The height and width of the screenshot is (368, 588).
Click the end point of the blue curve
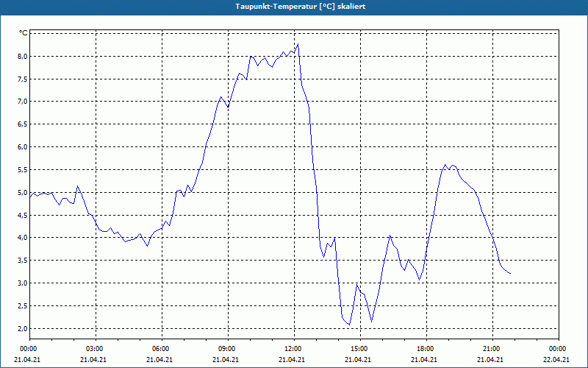click(x=510, y=273)
